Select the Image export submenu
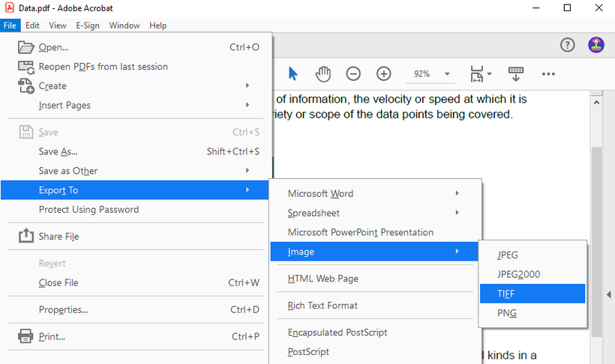Viewport: 615px width, 364px height. click(x=375, y=252)
